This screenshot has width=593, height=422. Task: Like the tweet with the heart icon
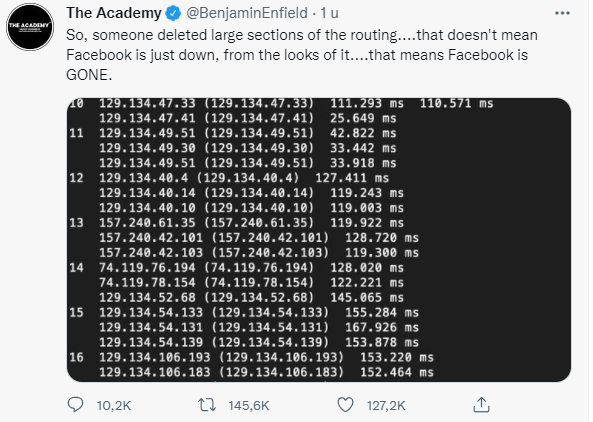[x=345, y=405]
